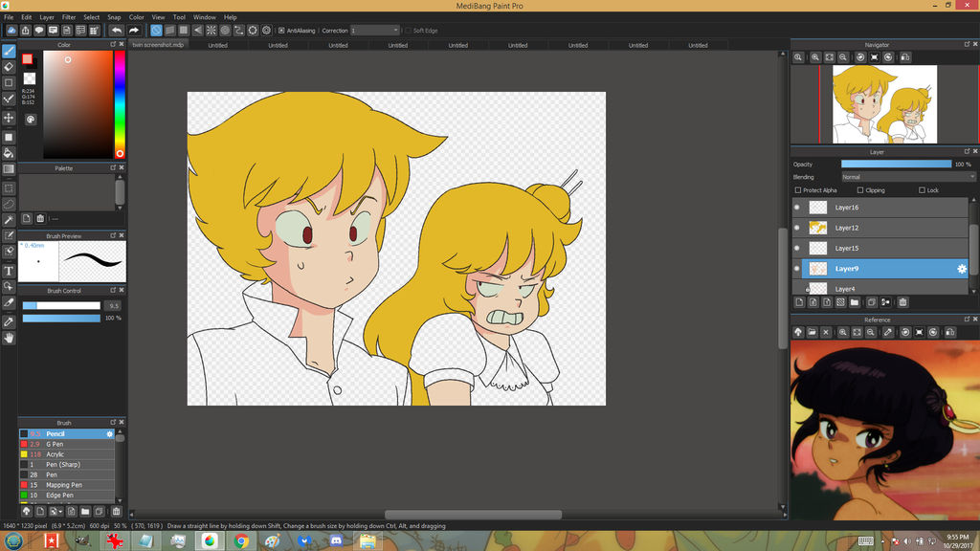Activate the Magic Wand tool

(9, 220)
